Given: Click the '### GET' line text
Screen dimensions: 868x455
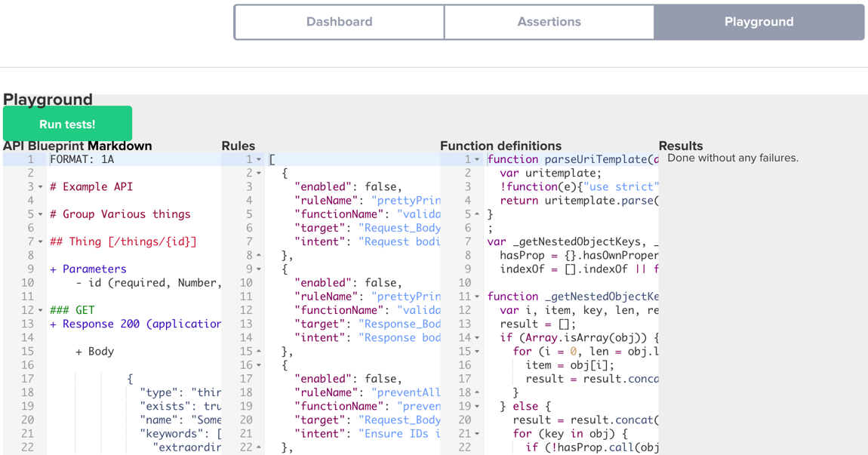Looking at the screenshot, I should tap(72, 311).
